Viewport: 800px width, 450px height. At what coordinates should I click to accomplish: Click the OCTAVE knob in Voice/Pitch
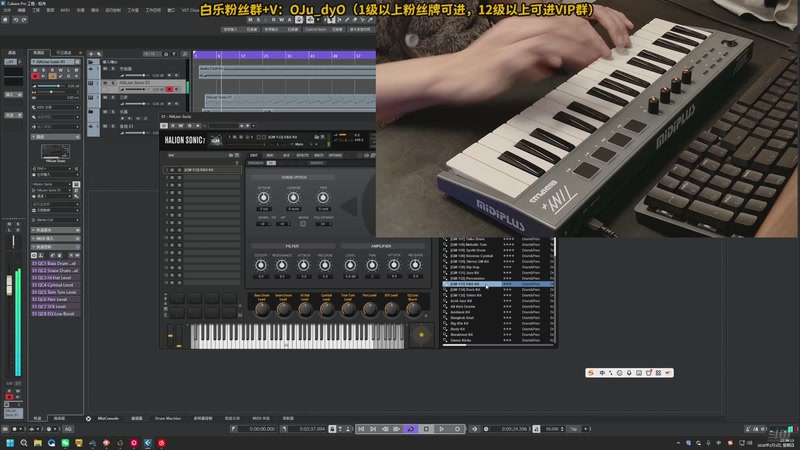point(263,197)
